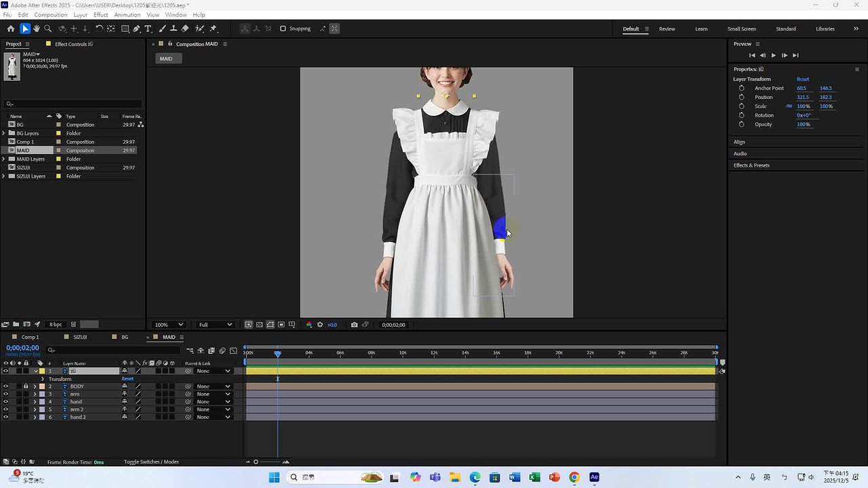The width and height of the screenshot is (868, 488).
Task: Toggle visibility of hand 2 layer
Action: pyautogui.click(x=6, y=417)
